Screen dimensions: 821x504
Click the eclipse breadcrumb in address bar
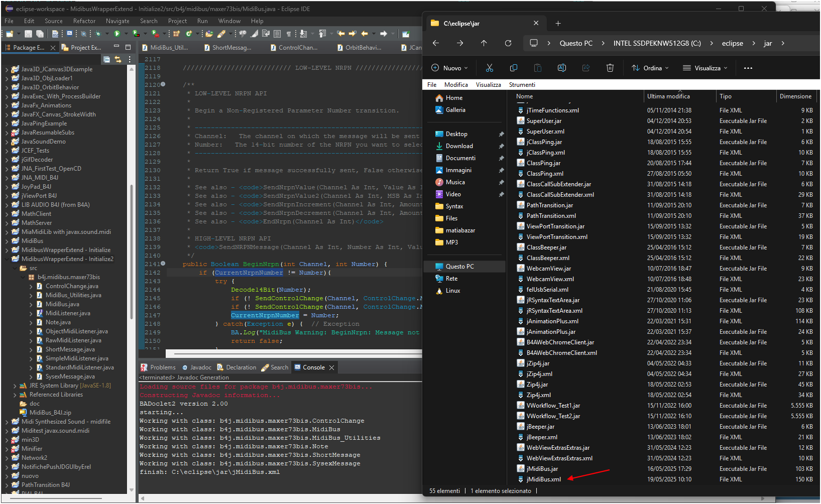click(732, 43)
